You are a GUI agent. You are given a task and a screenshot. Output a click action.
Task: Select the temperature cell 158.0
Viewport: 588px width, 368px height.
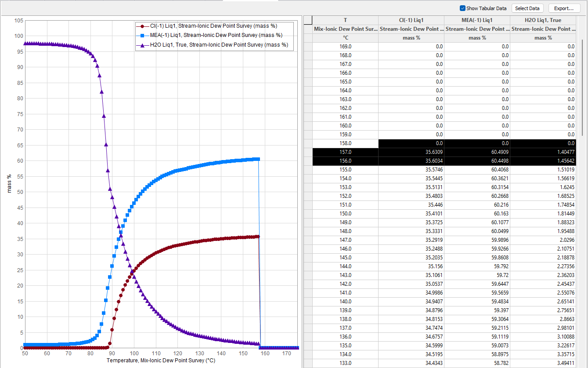point(345,143)
